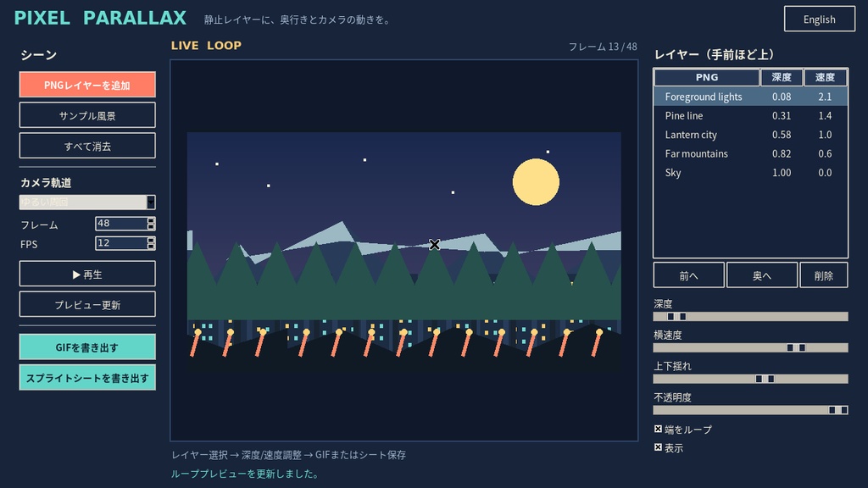The image size is (868, 488).
Task: Toggle the 端をループ checkbox
Action: (658, 429)
